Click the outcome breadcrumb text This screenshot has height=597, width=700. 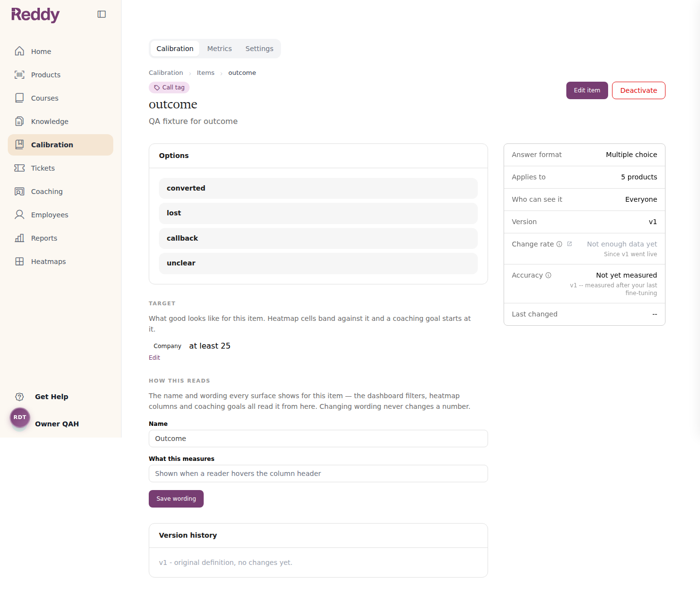242,73
